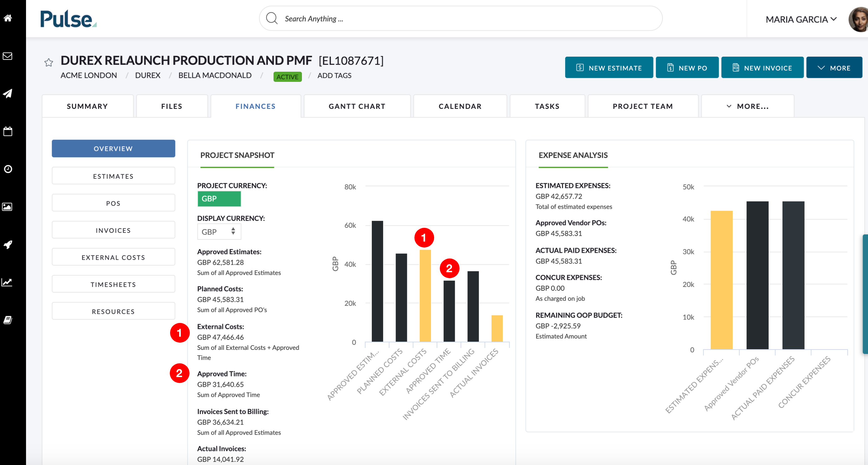The width and height of the screenshot is (868, 465).
Task: Click the Approved Vendor POs bar
Action: point(757,275)
